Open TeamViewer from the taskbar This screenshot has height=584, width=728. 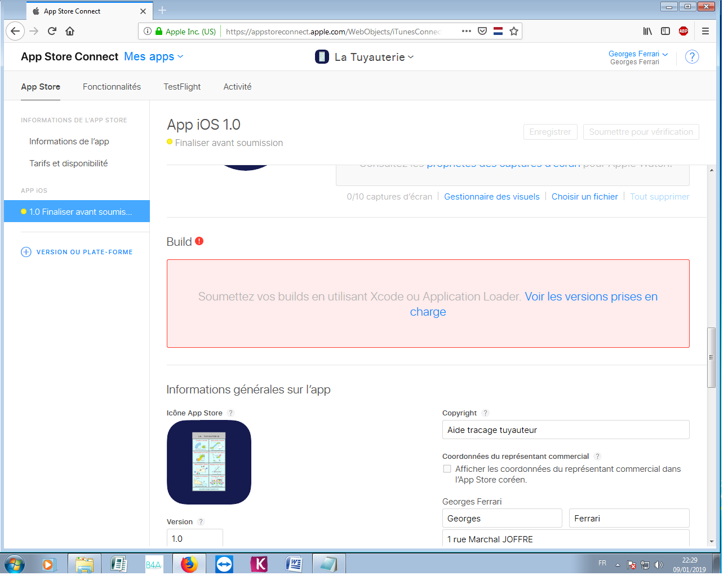pyautogui.click(x=224, y=564)
